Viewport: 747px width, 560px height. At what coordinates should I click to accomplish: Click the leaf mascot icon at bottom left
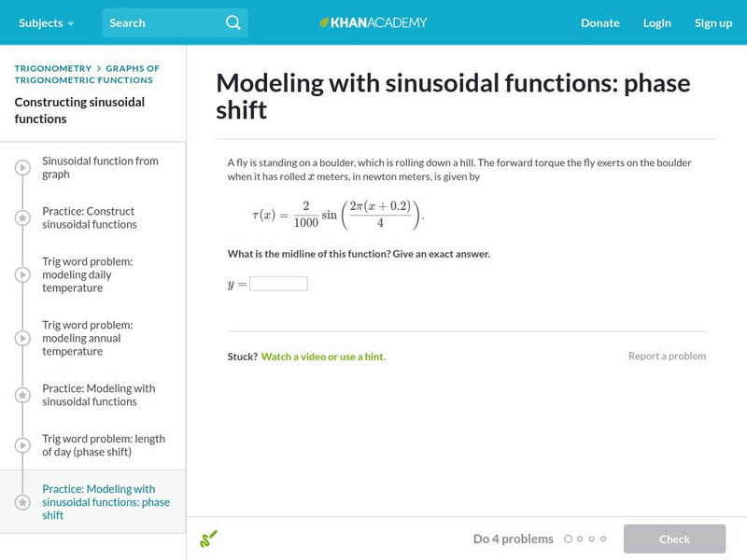coord(209,539)
